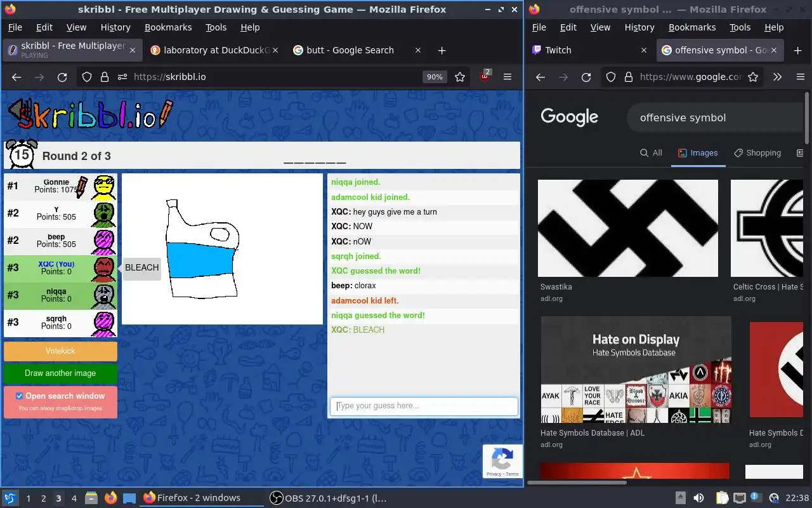
Task: Click horizontal scrollbar in Google window
Action: pos(577,483)
